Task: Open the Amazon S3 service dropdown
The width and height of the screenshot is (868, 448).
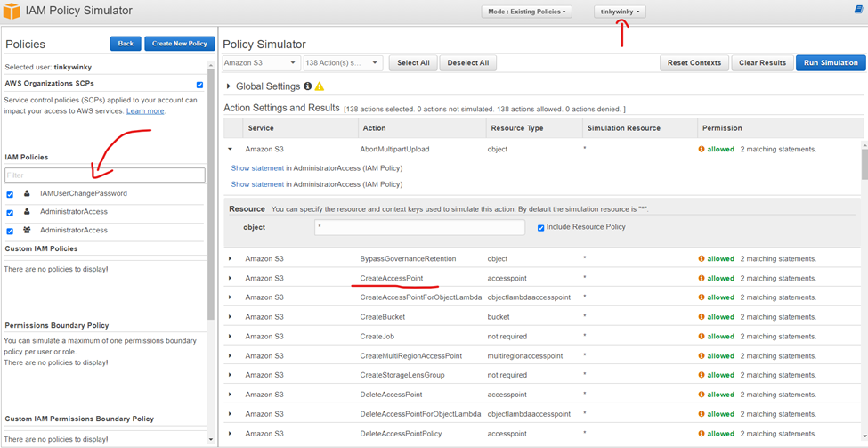Action: [x=261, y=63]
